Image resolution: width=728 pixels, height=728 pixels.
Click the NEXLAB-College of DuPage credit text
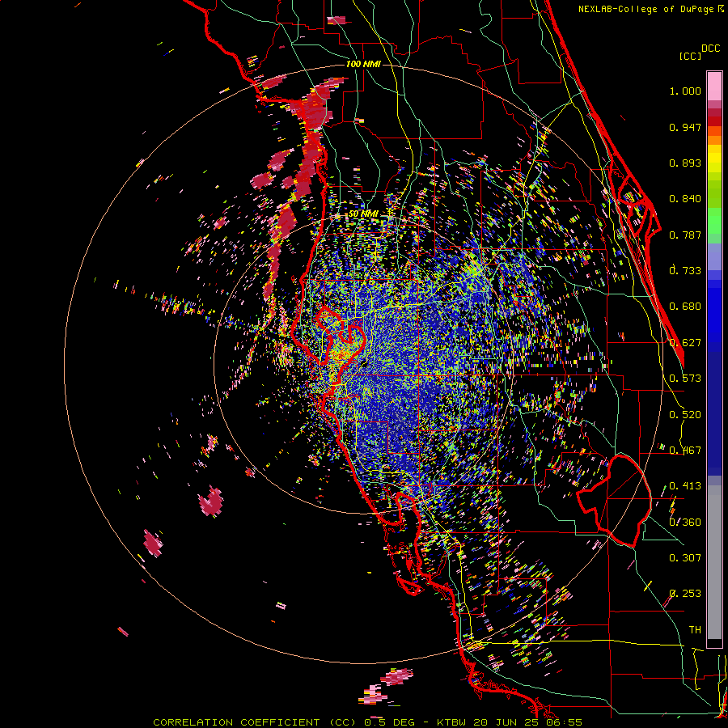(645, 9)
